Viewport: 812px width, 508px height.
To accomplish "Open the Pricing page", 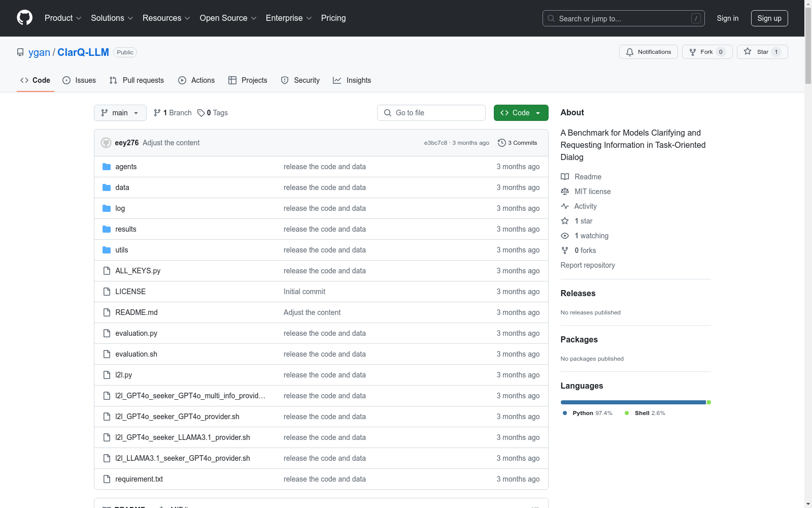I will (x=333, y=18).
